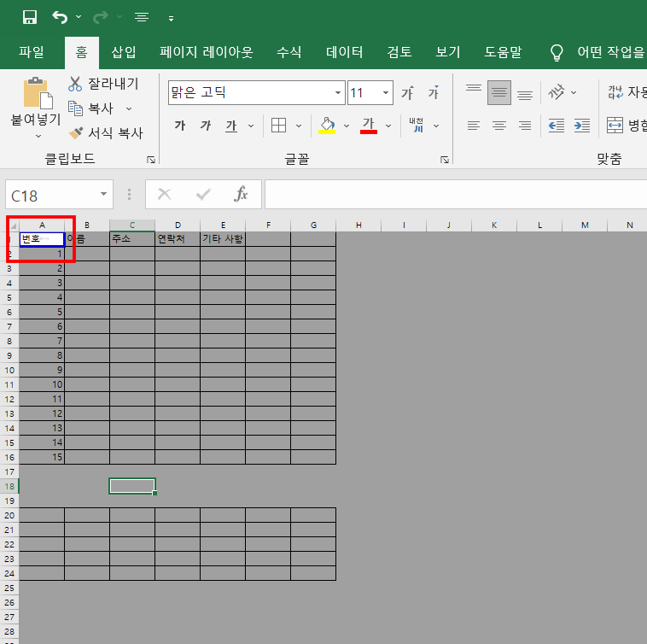The width and height of the screenshot is (647, 644).
Task: Click the wrap text icon
Action: point(615,92)
